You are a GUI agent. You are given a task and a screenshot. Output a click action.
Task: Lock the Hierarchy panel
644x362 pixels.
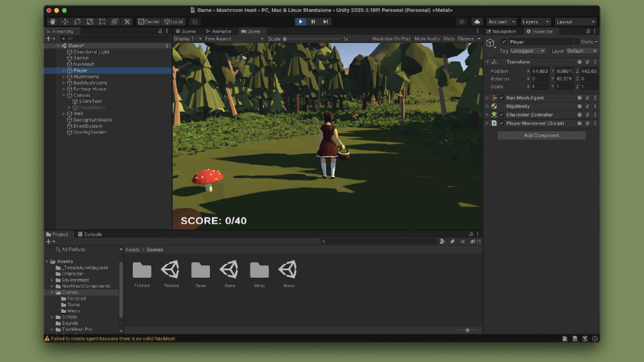(x=160, y=31)
